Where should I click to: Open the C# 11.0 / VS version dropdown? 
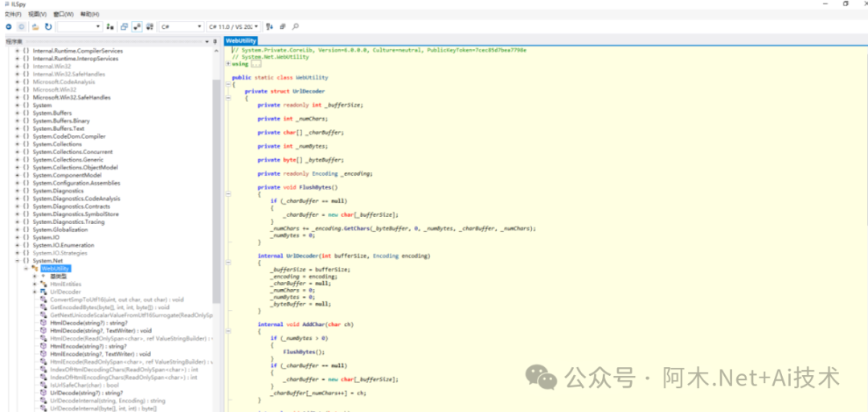pos(234,27)
